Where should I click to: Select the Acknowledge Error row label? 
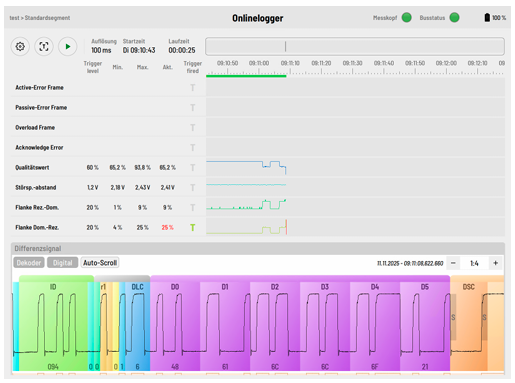point(39,148)
